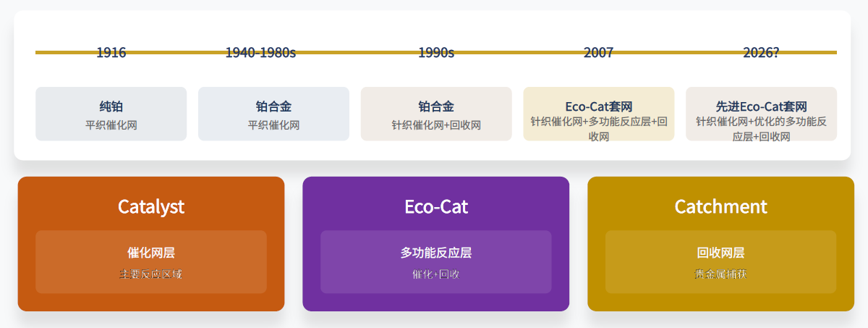Open the 纯铂 平织催化网 card
Image resolution: width=868 pixels, height=328 pixels.
pos(111,114)
